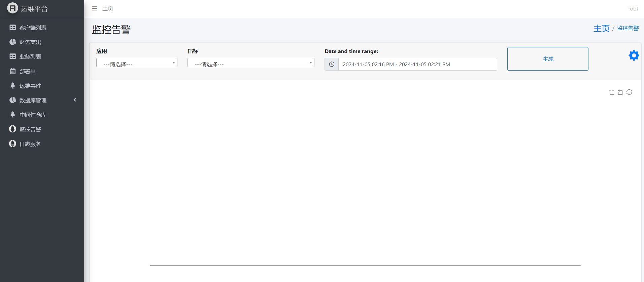Image resolution: width=644 pixels, height=282 pixels.
Task: Click the 监控告警 breadcrumb link
Action: (628, 28)
